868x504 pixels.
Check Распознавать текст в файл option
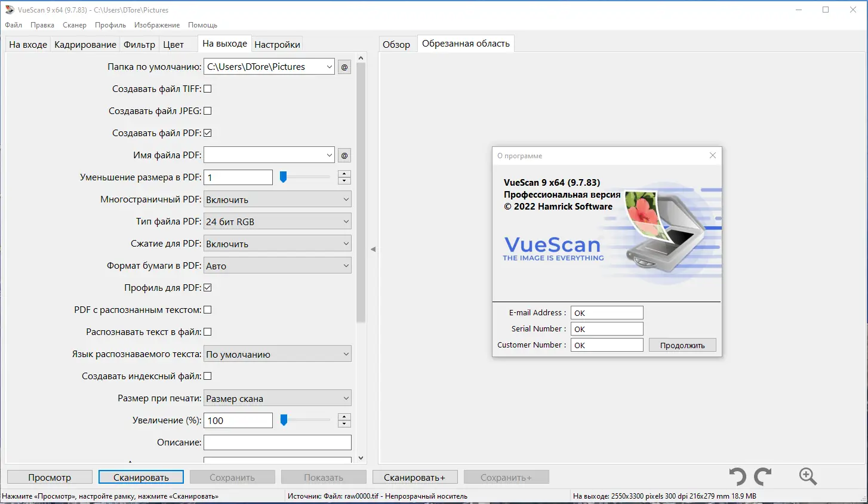tap(208, 332)
